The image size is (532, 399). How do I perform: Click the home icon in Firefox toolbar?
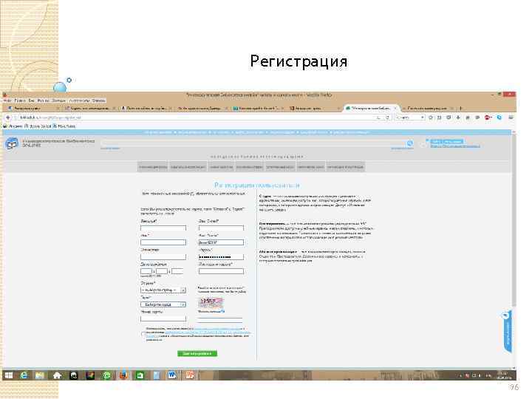[468, 117]
